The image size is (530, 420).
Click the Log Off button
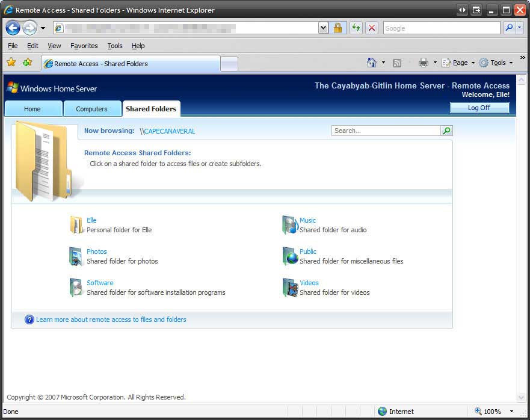479,108
